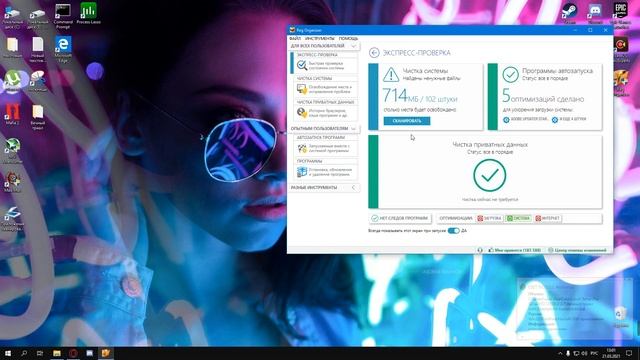Open the Чистка приватных данных sidebar icon
Screen dimensions: 640x360
[x=302, y=113]
